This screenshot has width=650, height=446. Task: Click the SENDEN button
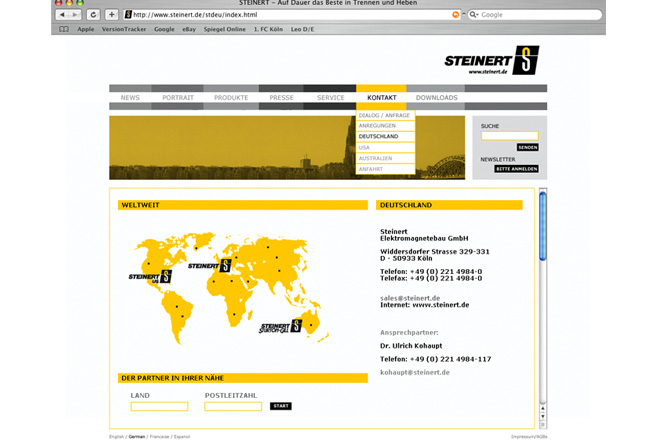tap(527, 147)
